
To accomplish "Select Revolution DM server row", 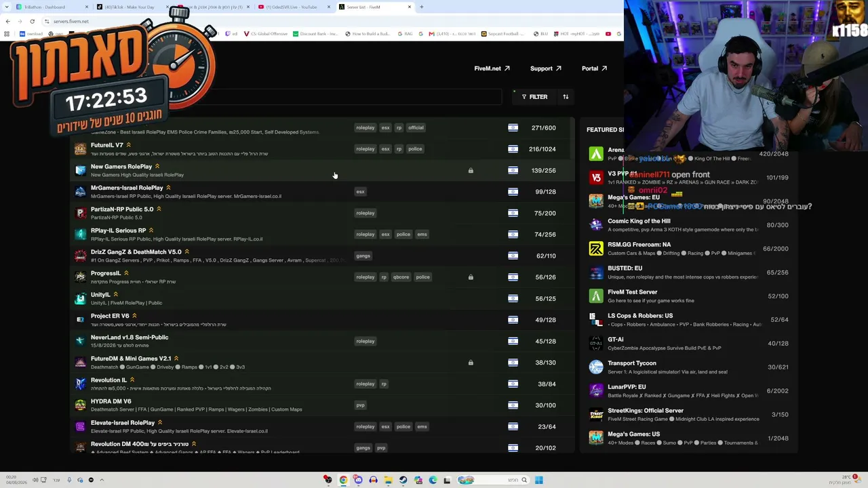I will [323, 447].
